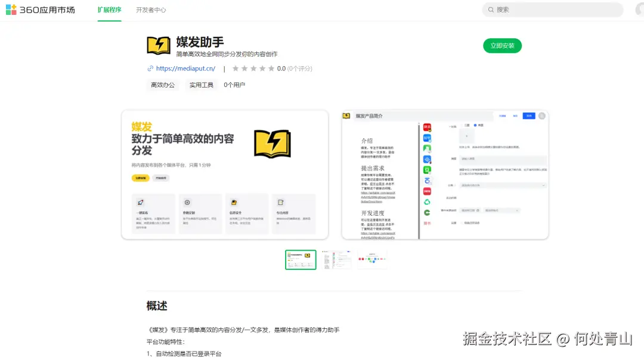
Task: Click the 开发进度 heading in the screenshot
Action: click(373, 213)
